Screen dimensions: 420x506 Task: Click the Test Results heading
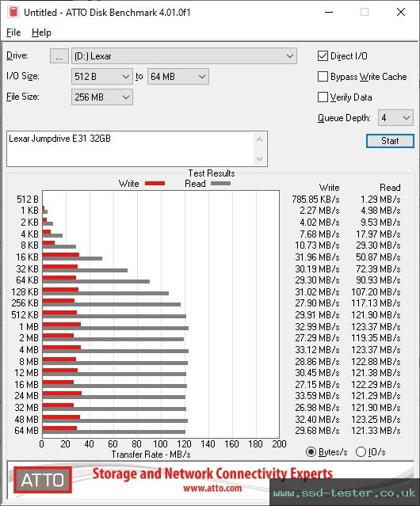pos(212,173)
